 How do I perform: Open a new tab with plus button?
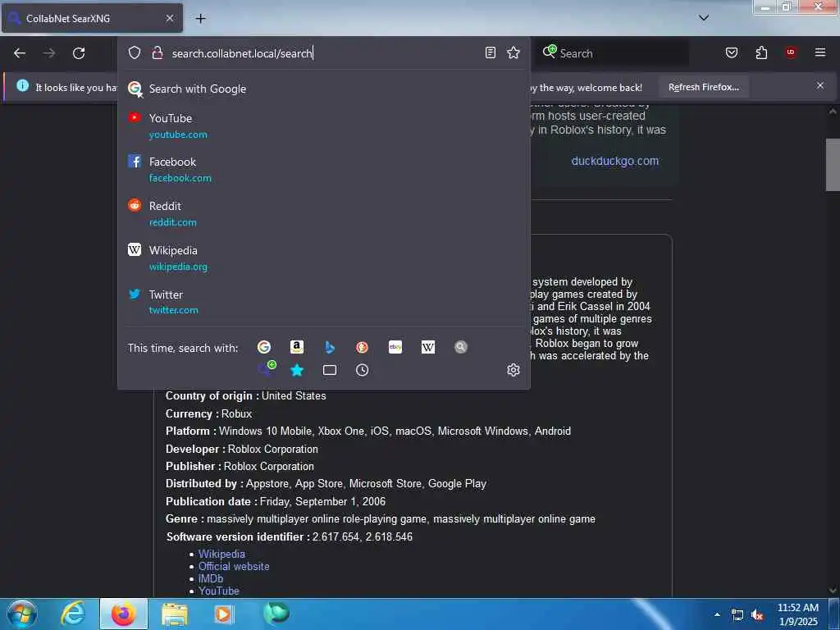coord(200,18)
